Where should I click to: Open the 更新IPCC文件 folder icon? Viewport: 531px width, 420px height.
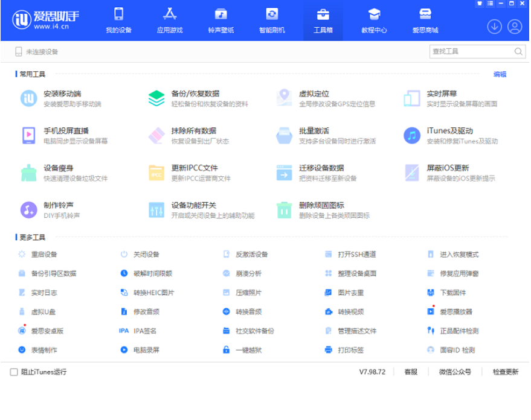pyautogui.click(x=156, y=173)
